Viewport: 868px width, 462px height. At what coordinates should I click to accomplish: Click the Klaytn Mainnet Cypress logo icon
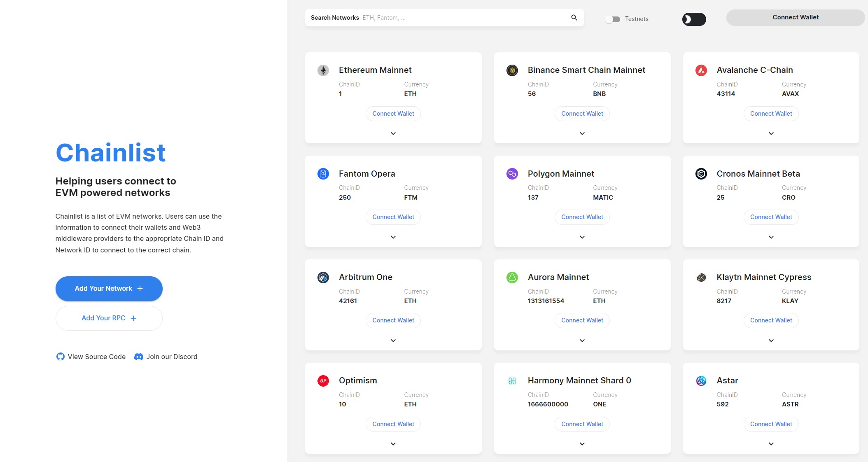coord(701,278)
